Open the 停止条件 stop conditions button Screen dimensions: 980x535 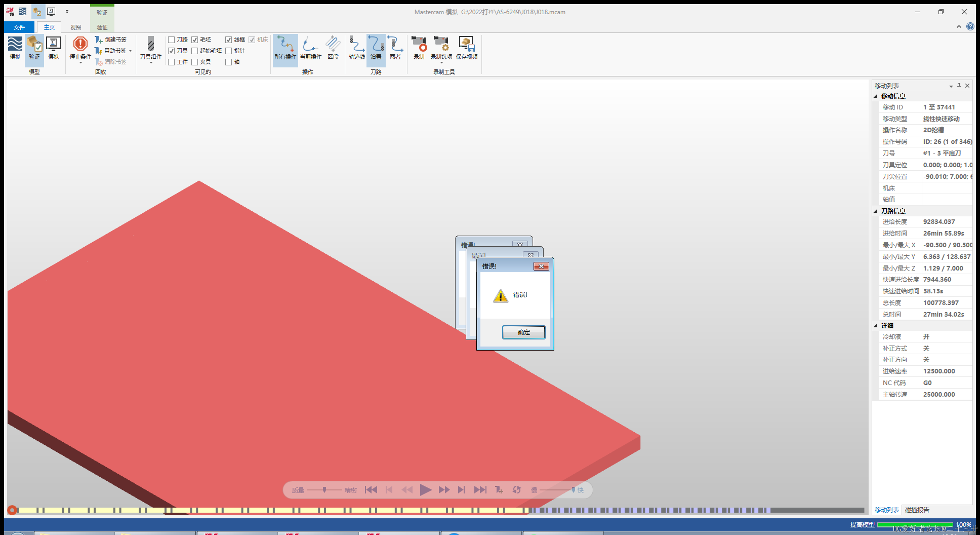(x=80, y=49)
